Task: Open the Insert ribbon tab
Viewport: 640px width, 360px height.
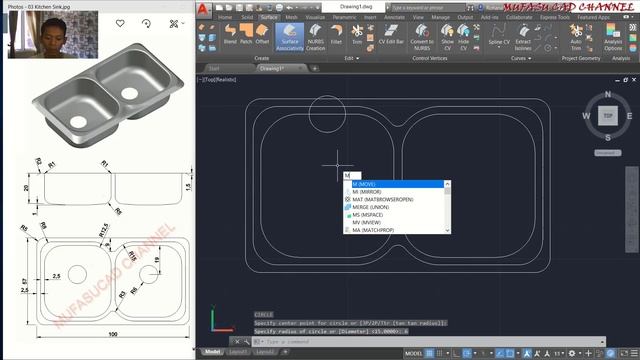Action: pos(370,17)
